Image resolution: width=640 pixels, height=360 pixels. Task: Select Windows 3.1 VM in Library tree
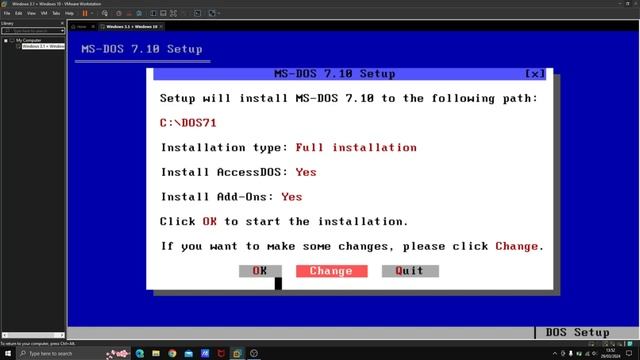click(x=43, y=46)
